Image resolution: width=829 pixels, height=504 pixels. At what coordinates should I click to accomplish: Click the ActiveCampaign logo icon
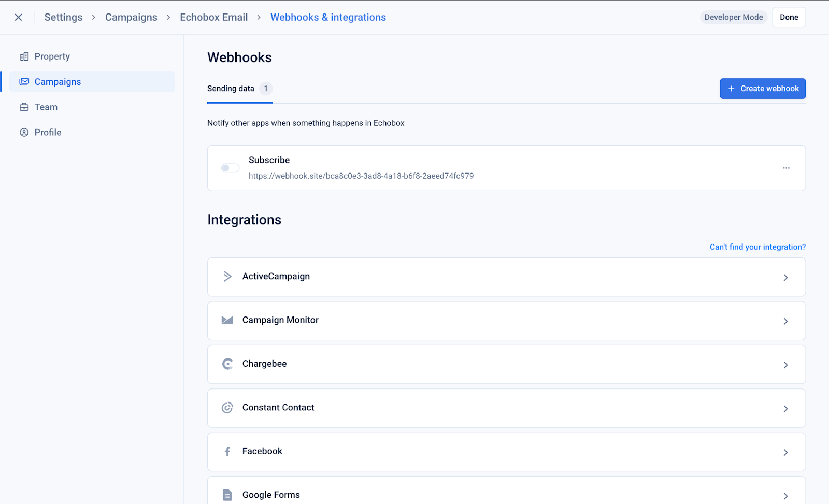[x=227, y=277]
